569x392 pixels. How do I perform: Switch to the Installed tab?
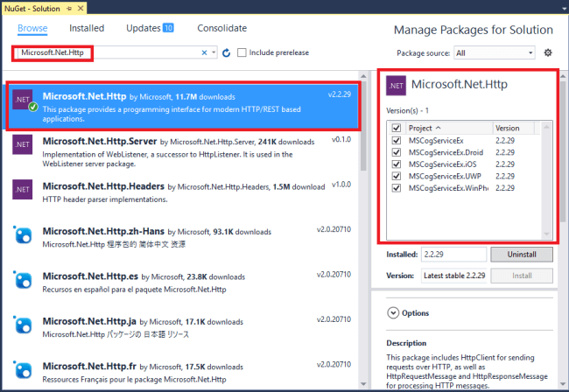(x=87, y=28)
